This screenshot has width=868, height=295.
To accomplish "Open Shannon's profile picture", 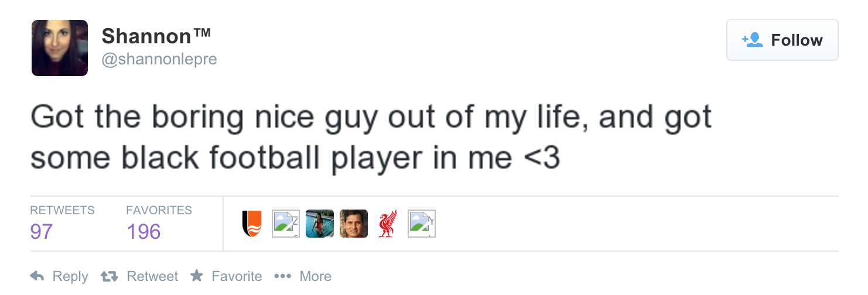I will 60,48.
